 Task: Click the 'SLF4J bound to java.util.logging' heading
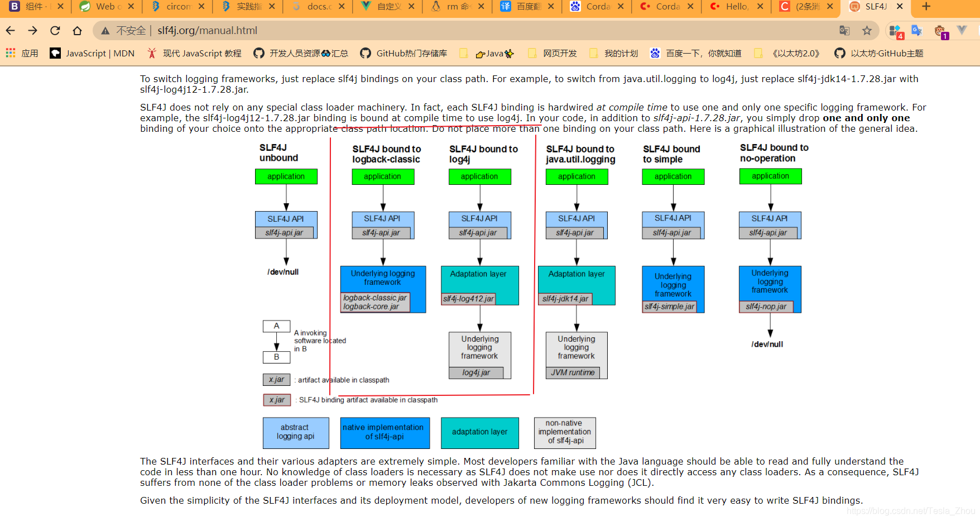point(580,154)
